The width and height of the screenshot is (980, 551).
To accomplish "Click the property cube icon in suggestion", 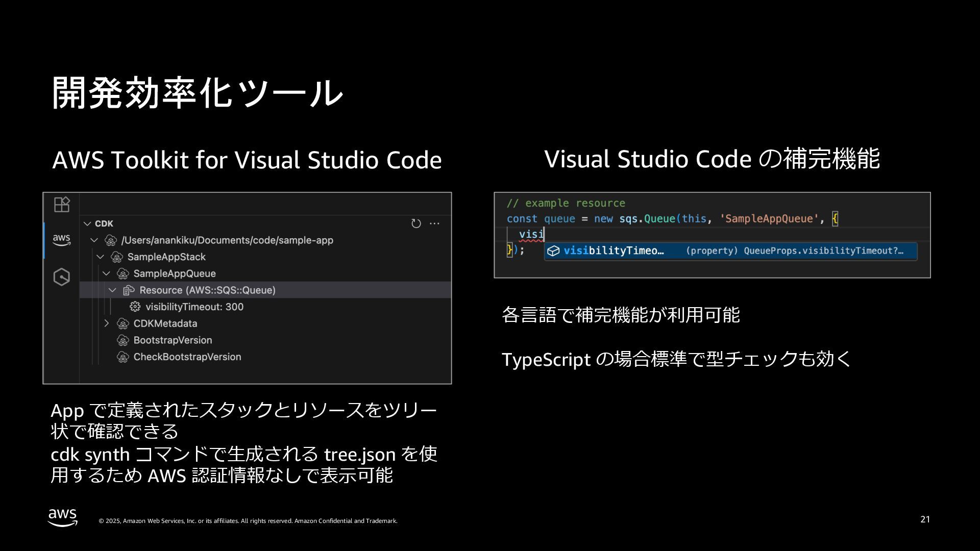I will 553,251.
